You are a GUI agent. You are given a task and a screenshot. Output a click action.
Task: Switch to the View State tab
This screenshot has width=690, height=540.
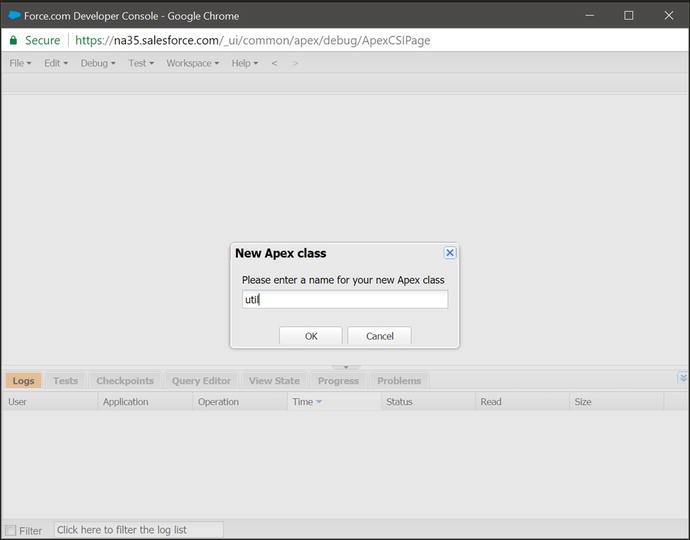click(x=274, y=381)
